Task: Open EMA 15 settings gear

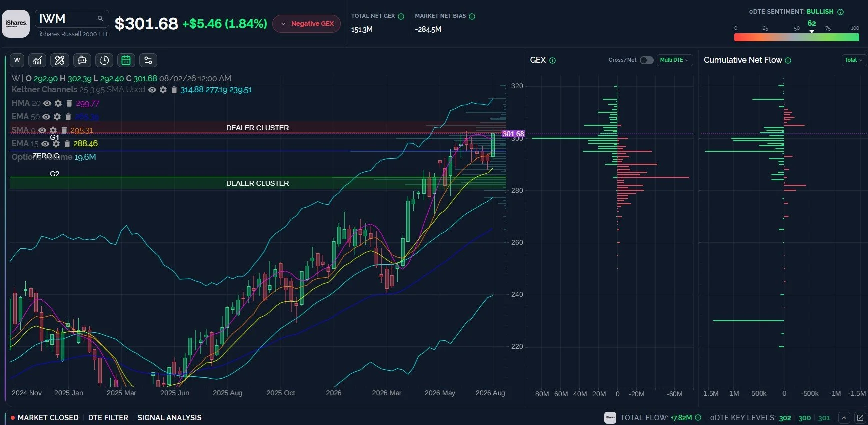Action: (x=56, y=144)
